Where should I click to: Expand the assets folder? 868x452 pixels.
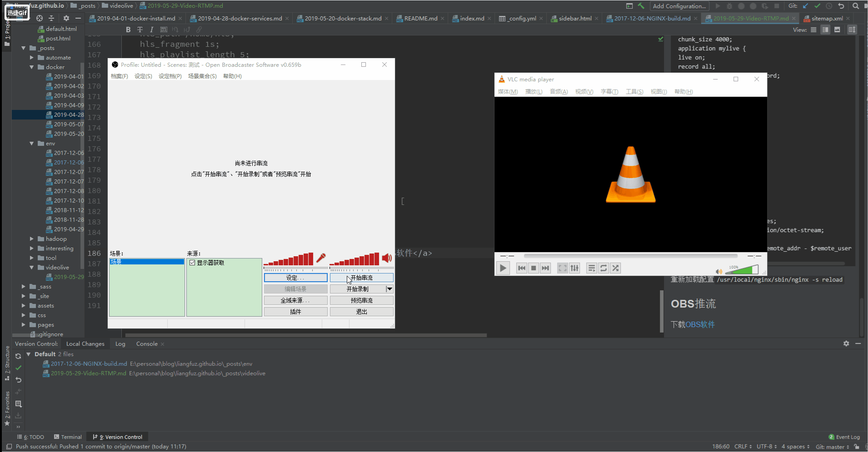23,305
